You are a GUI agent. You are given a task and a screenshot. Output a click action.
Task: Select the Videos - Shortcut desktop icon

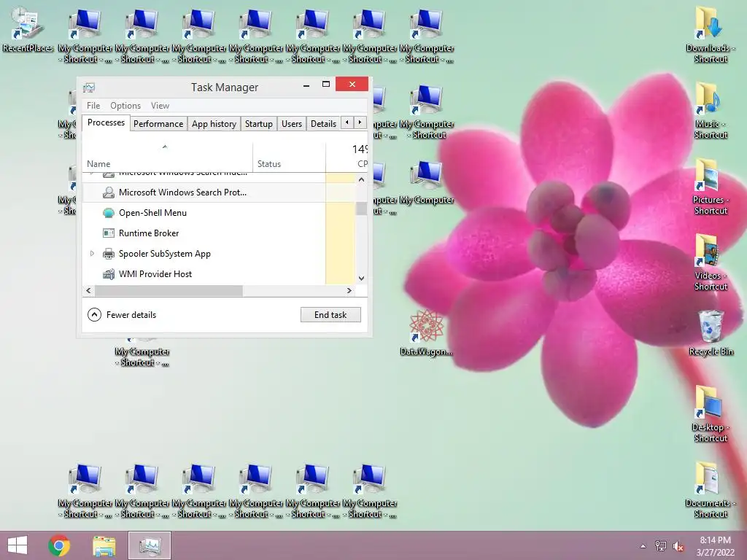coord(711,262)
